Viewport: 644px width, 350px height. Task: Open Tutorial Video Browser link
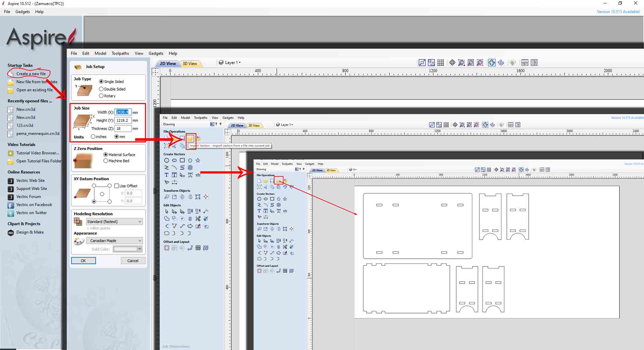pyautogui.click(x=38, y=153)
